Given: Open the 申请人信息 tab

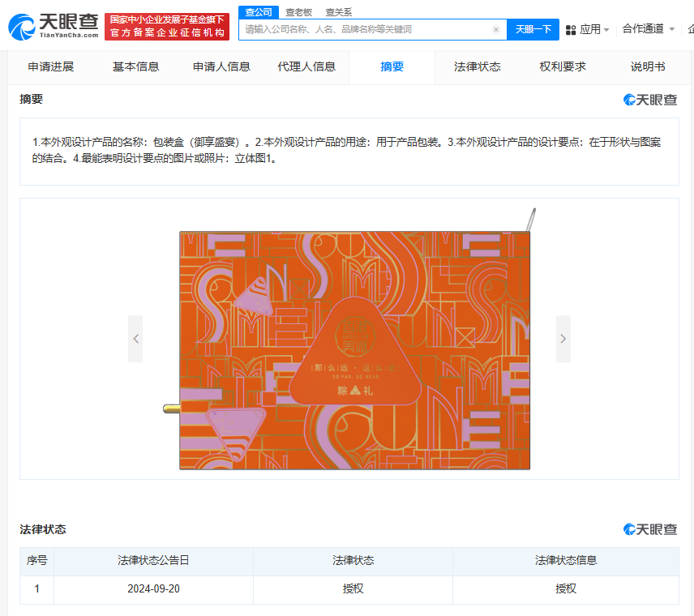Looking at the screenshot, I should click(221, 67).
